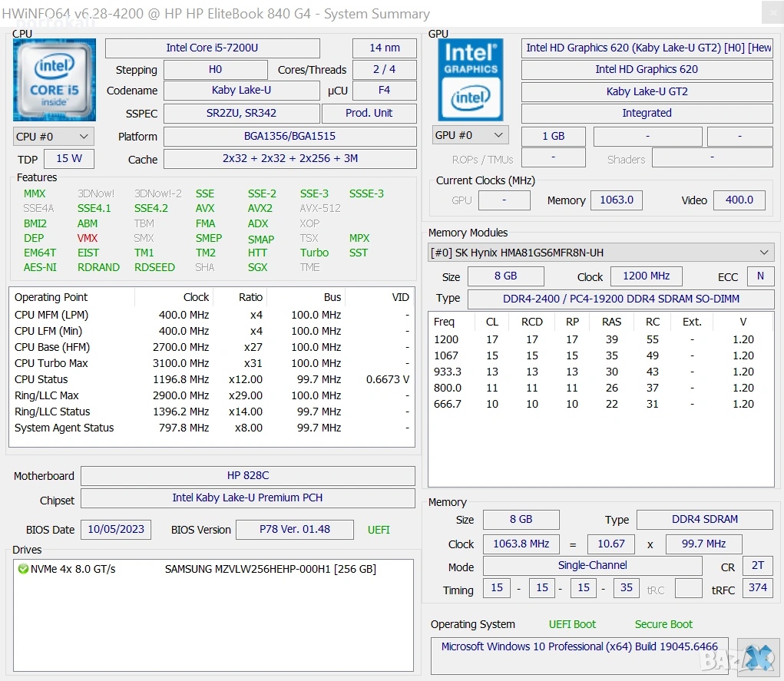Click the Intel Core i5-7200U name field
This screenshot has width=784, height=681.
click(212, 48)
